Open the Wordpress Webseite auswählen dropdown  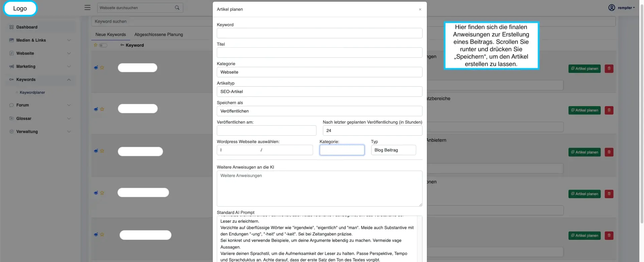[265, 150]
